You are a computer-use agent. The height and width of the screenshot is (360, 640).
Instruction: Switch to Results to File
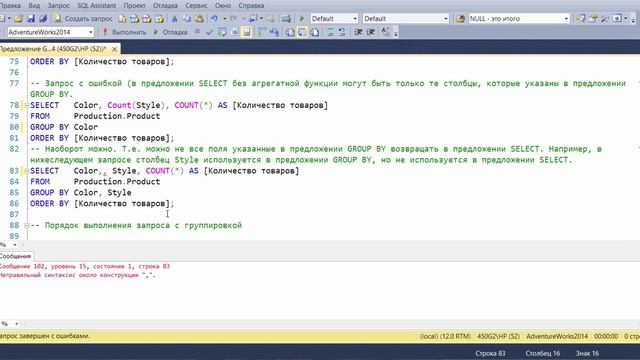pyautogui.click(x=315, y=32)
